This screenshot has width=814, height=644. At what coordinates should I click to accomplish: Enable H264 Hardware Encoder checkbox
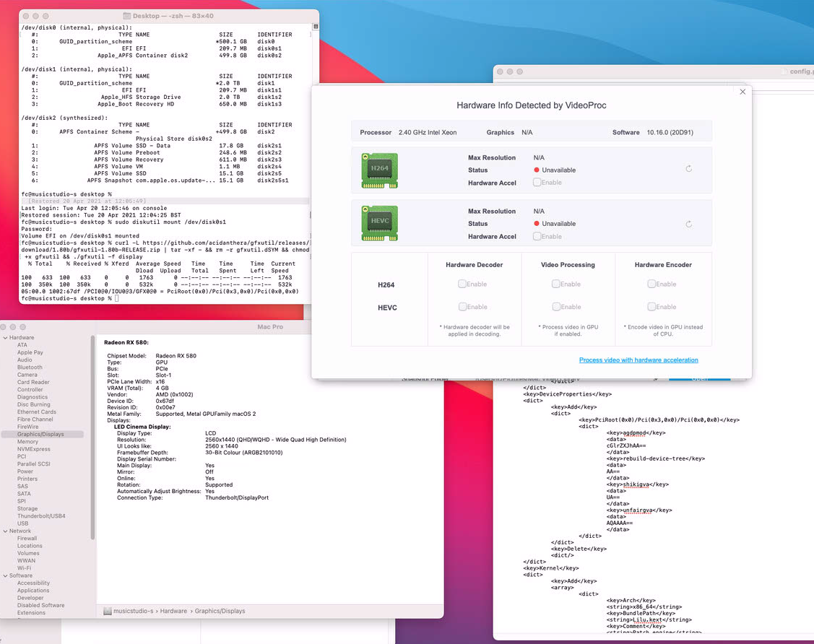click(651, 284)
